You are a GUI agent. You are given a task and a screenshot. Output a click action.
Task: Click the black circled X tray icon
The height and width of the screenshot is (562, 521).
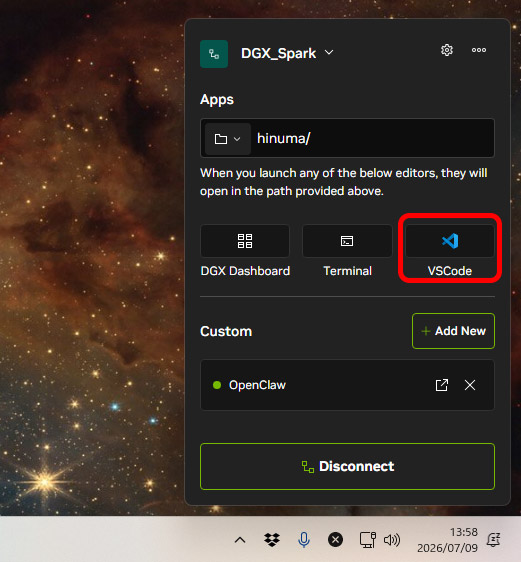335,540
